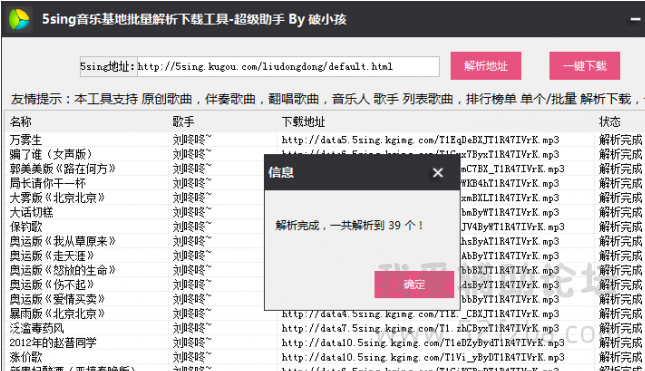Viewport: 645px width, 371px height.
Task: Select the song row 骗了谁（女声版）
Action: pyautogui.click(x=322, y=154)
